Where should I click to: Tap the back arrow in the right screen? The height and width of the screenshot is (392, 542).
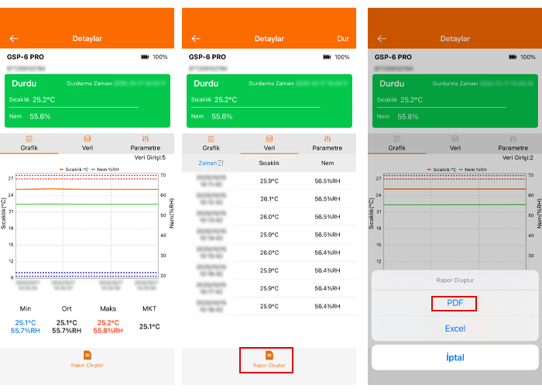[381, 39]
